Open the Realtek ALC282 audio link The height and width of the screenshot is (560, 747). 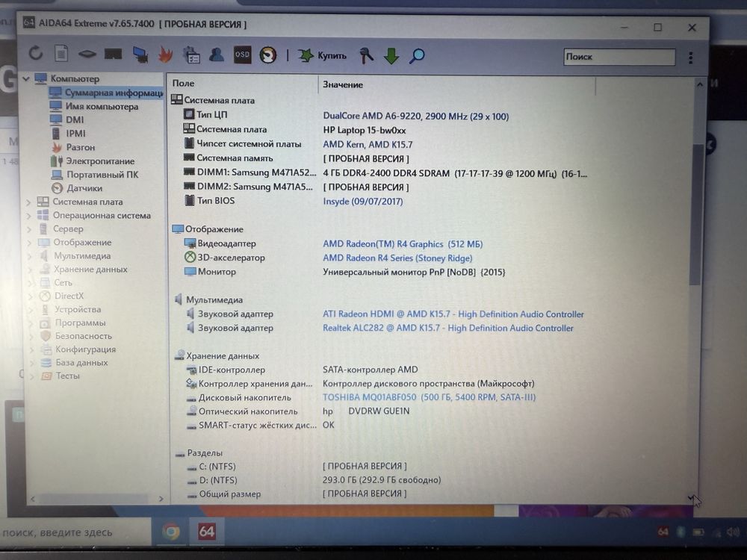point(447,328)
